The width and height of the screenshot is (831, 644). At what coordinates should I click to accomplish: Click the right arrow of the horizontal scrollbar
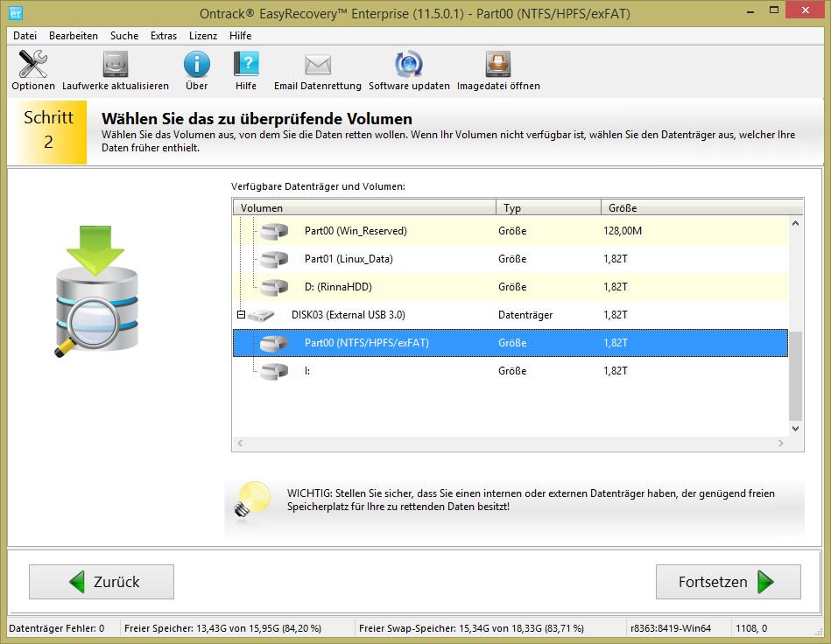(781, 443)
